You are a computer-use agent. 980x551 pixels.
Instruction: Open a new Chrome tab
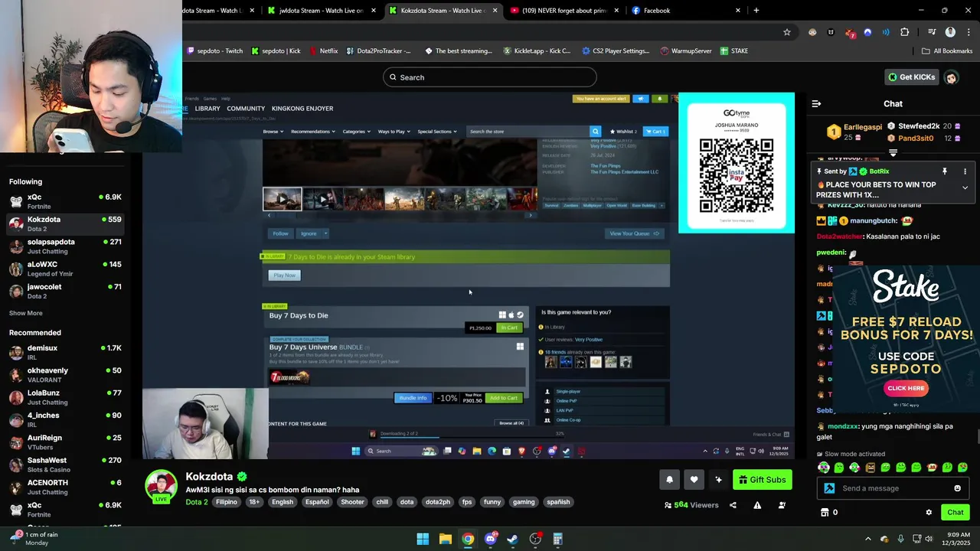point(756,11)
